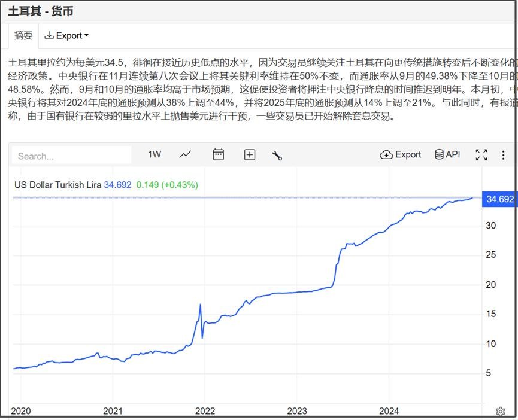
Task: Click the 0.149 (+0.43%) change value
Action: pos(167,185)
